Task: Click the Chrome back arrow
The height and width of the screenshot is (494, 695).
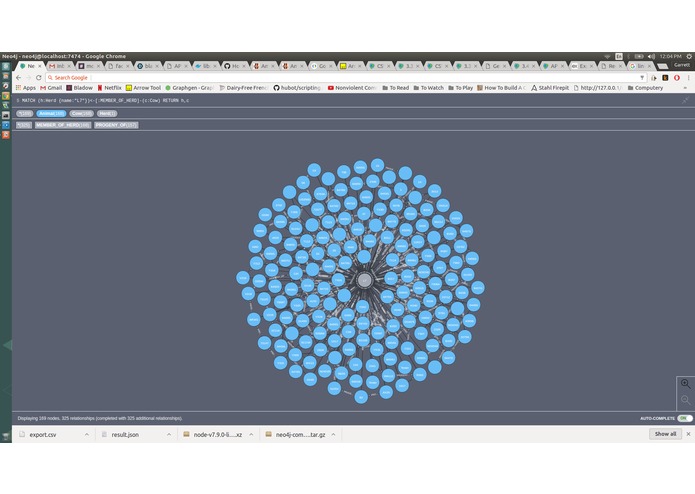Action: 19,78
